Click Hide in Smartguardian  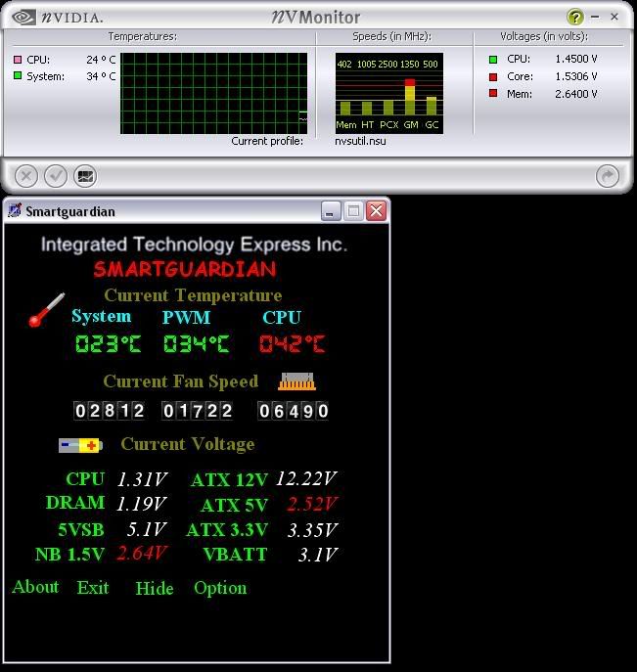[x=155, y=588]
